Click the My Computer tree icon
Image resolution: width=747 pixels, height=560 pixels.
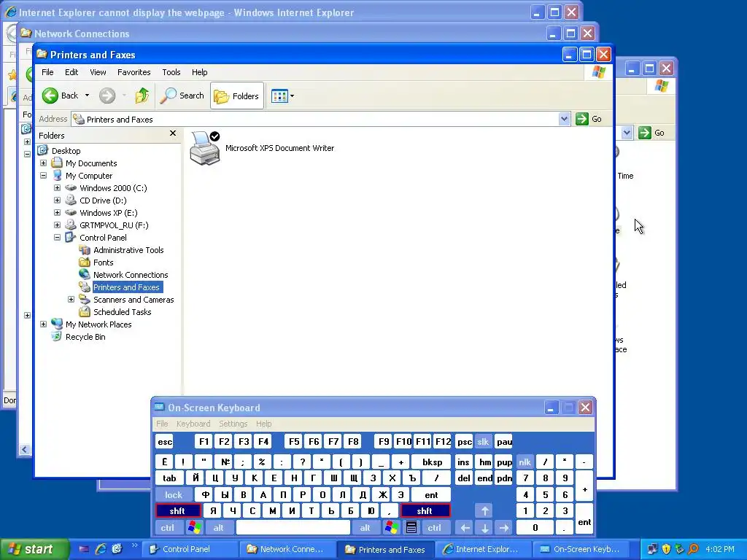[57, 176]
